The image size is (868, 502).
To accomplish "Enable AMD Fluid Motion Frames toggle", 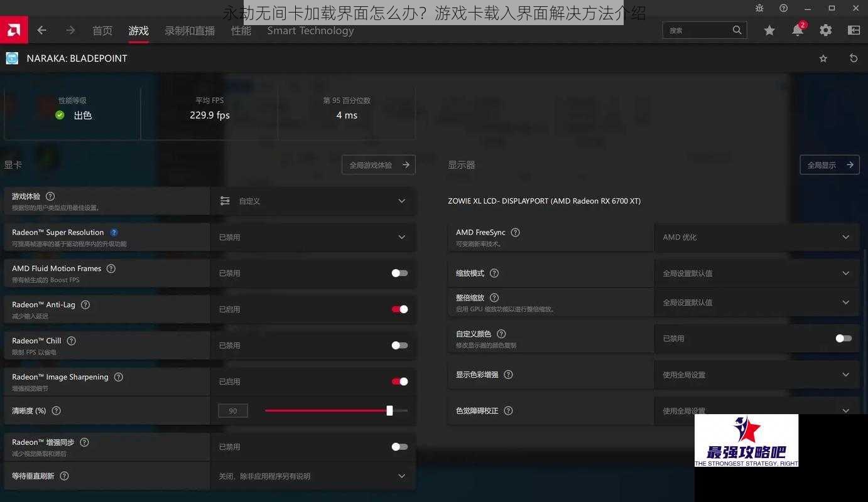I will 399,273.
